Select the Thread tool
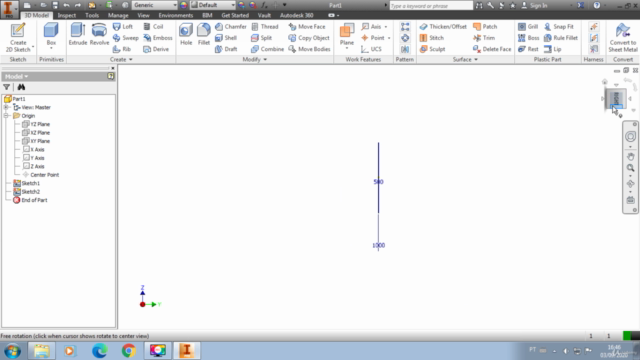The width and height of the screenshot is (640, 360). coord(265,27)
